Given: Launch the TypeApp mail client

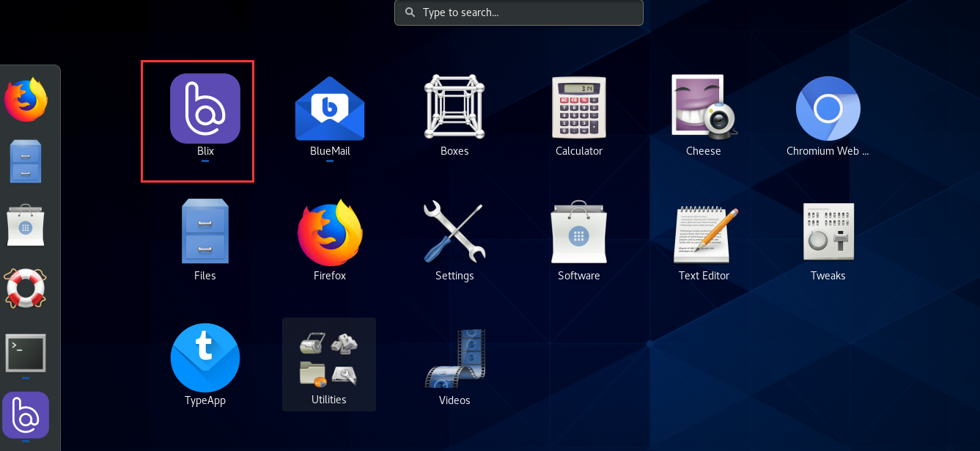Looking at the screenshot, I should (205, 358).
